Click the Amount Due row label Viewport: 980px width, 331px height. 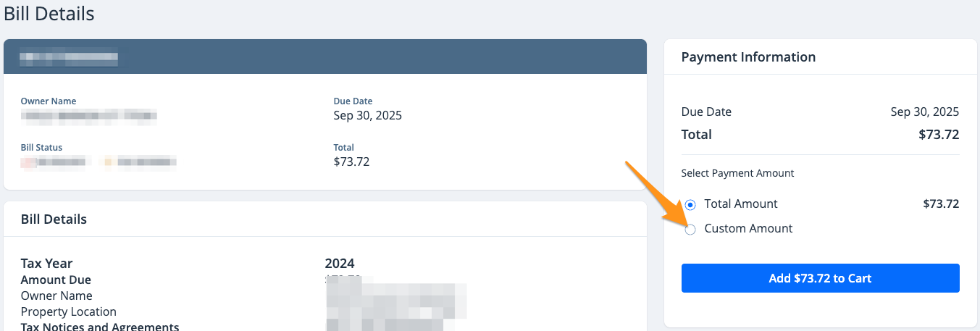(x=56, y=280)
